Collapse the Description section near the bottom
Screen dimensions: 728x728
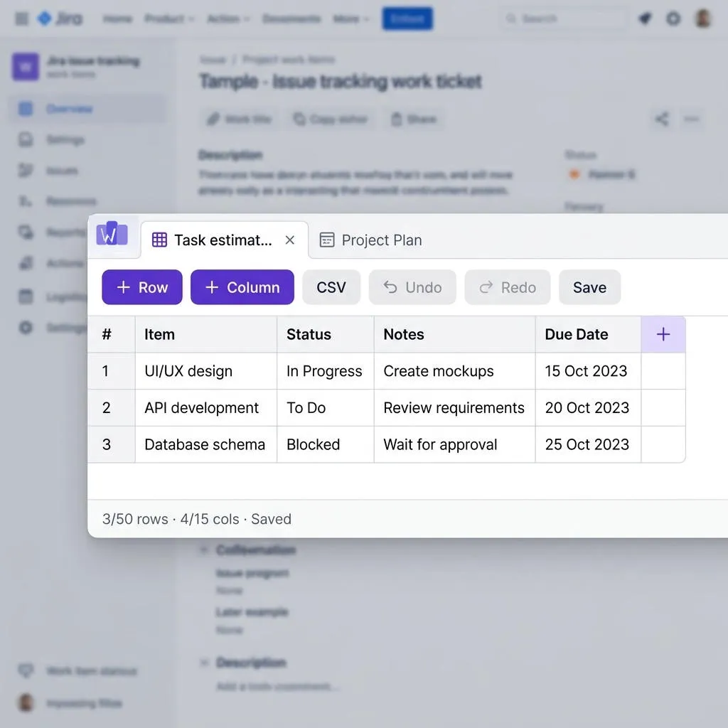point(203,662)
